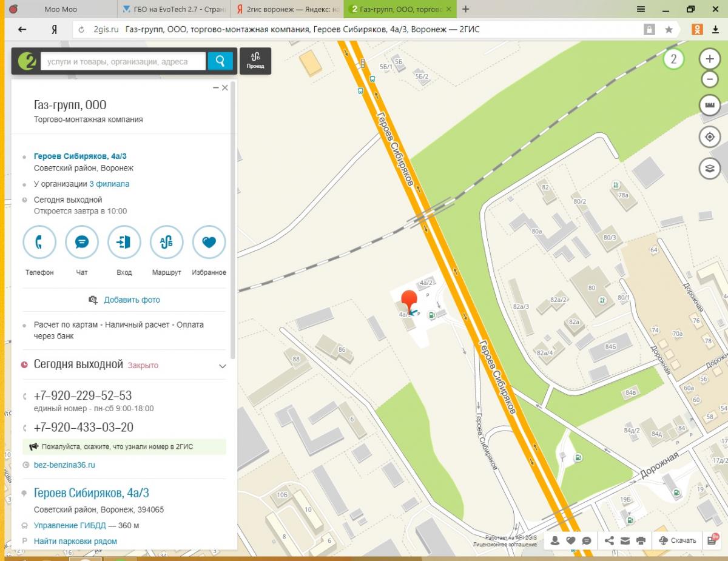Click the padlock protect icon in address bar
The width and height of the screenshot is (728, 561).
pos(649,29)
